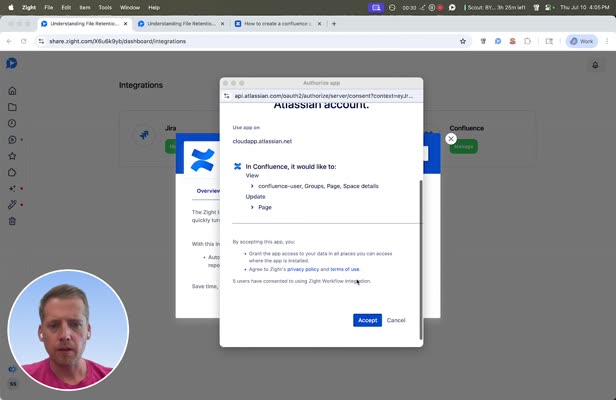Open the sparkle AI icon in sidebar
This screenshot has height=400, width=616.
coord(12,189)
